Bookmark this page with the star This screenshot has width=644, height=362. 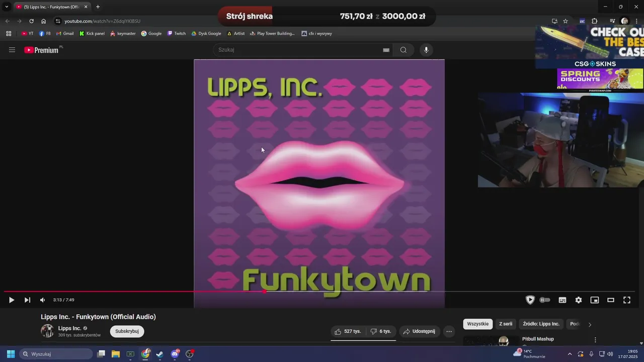coord(566,21)
